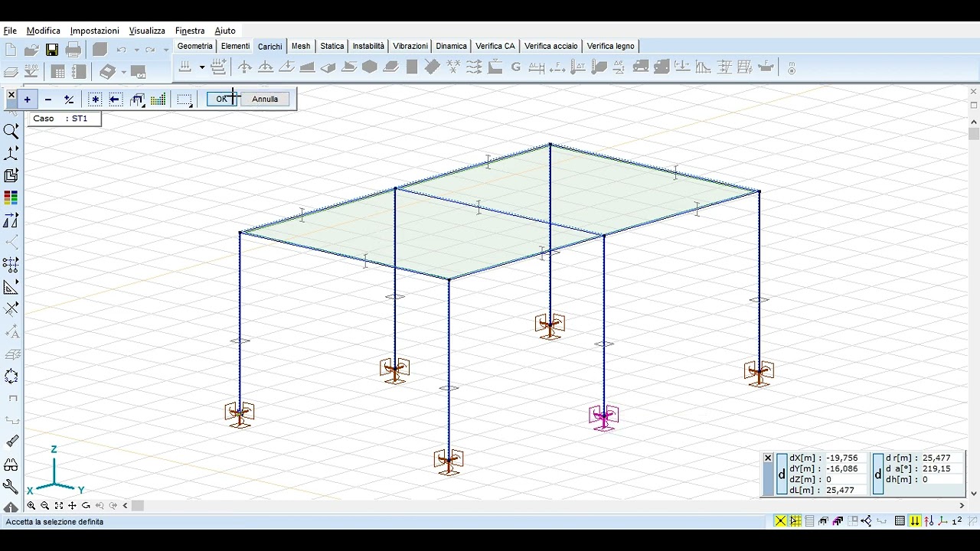Viewport: 980px width, 551px height.
Task: Confirm the selection with OK
Action: tap(223, 99)
